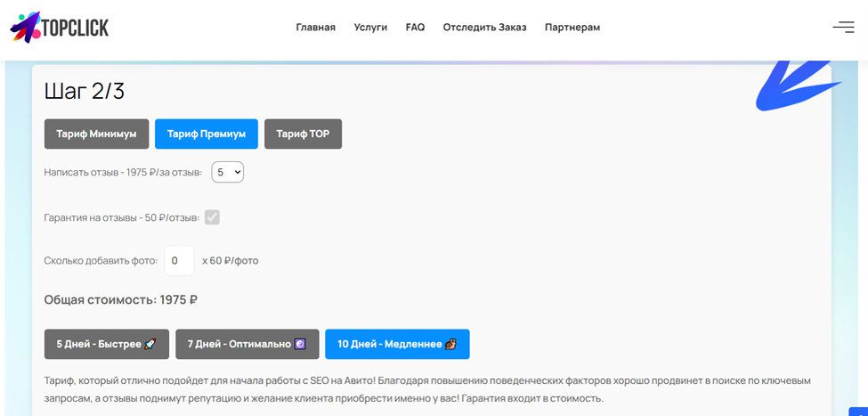Click the blue arrow decoration graphic
The width and height of the screenshot is (868, 416).
click(799, 85)
